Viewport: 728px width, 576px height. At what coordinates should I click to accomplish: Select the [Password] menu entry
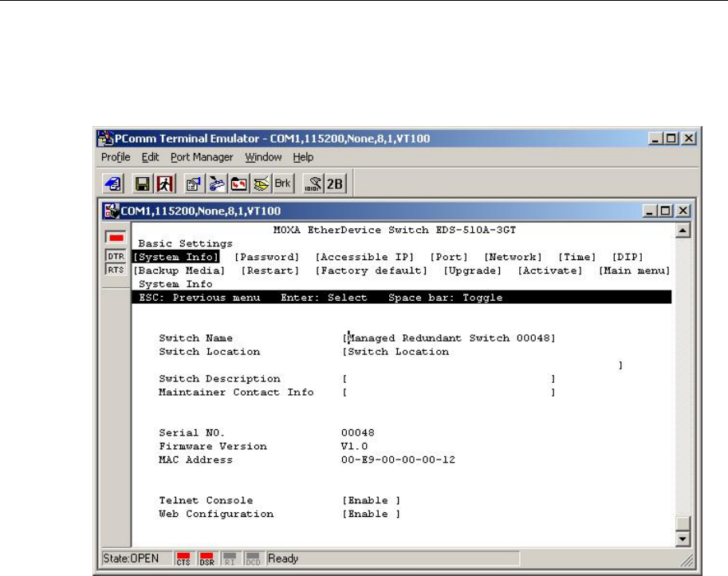[x=267, y=257]
